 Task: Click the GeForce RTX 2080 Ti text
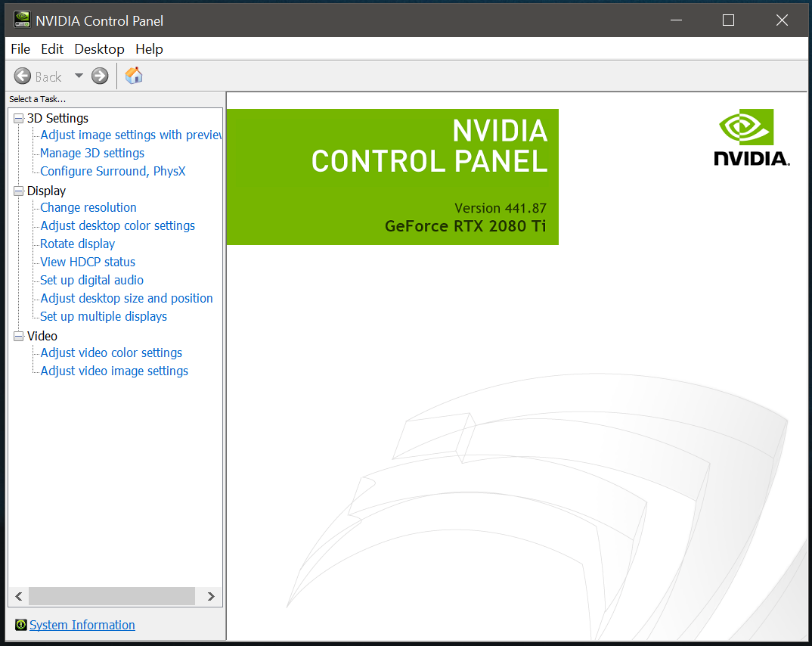pyautogui.click(x=466, y=226)
